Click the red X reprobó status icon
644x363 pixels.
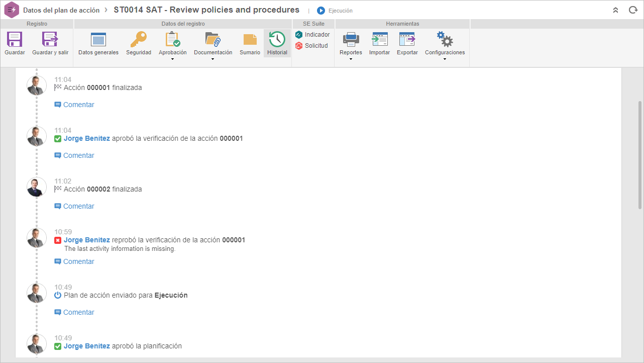(58, 240)
